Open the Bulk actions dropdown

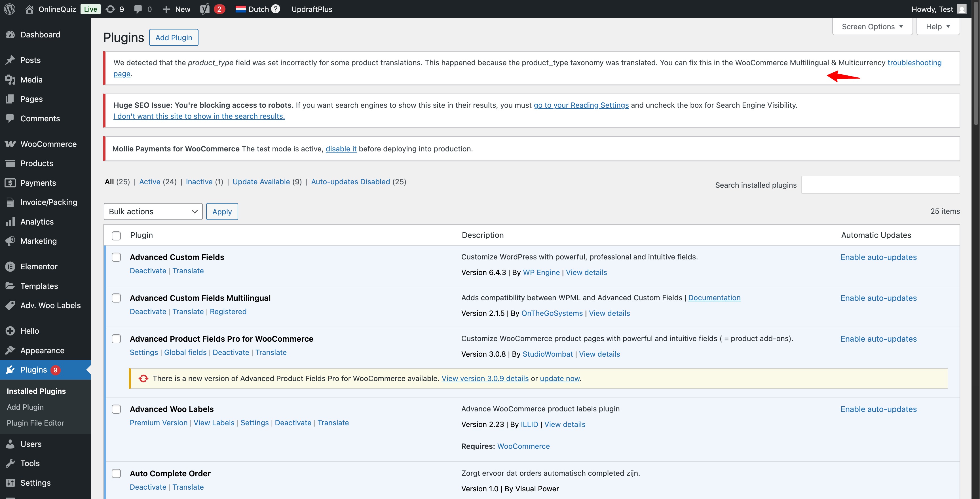153,212
